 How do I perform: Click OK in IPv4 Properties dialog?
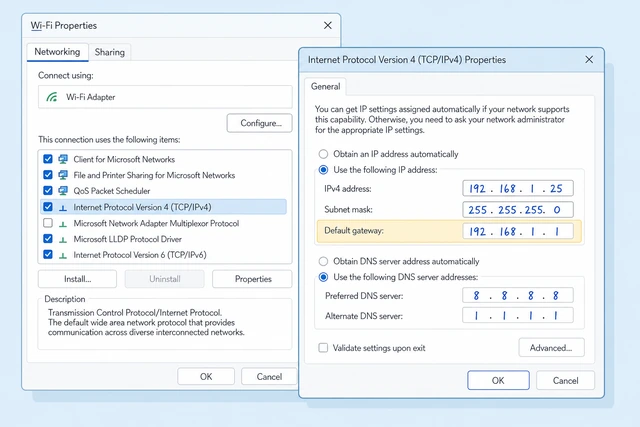tap(498, 380)
